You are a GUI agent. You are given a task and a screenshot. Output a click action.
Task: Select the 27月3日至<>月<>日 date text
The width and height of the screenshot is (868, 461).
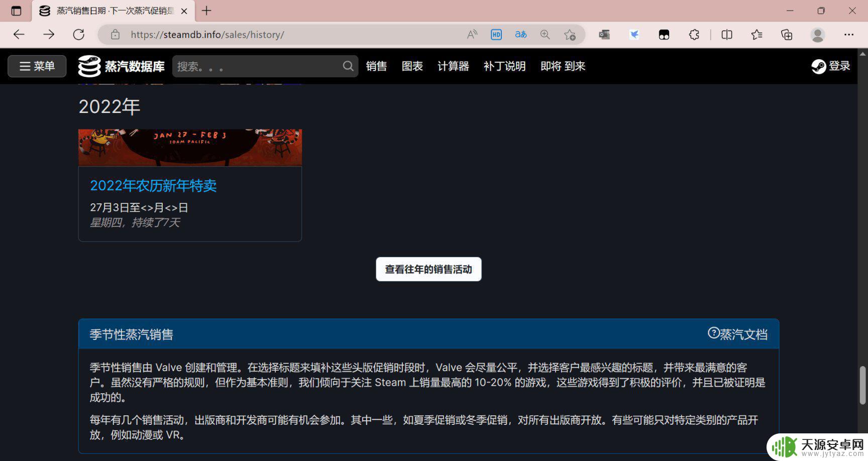tap(139, 207)
